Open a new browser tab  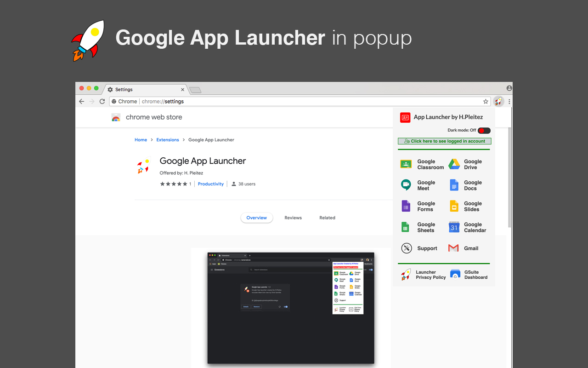click(195, 90)
